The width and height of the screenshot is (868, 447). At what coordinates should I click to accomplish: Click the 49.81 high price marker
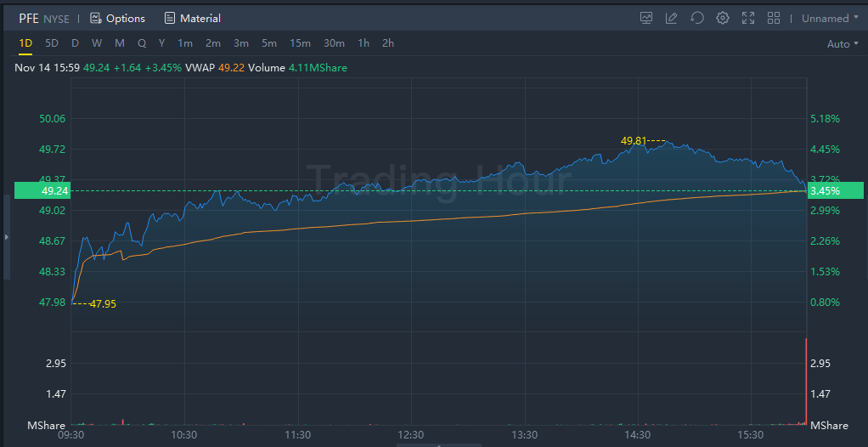tap(634, 140)
